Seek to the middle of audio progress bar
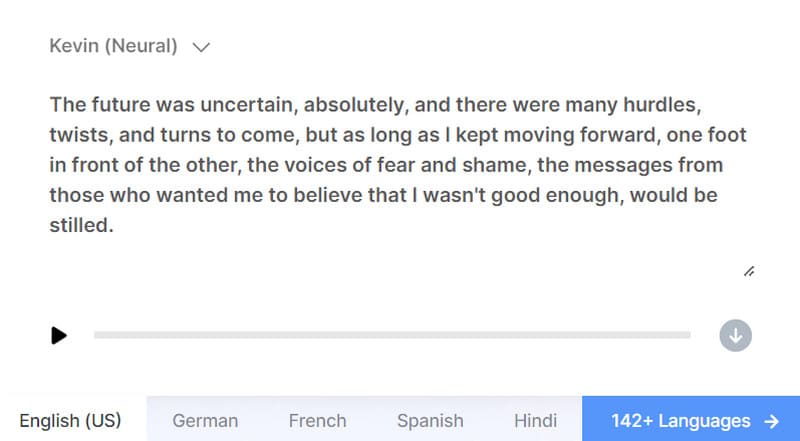The height and width of the screenshot is (441, 800). click(x=392, y=335)
